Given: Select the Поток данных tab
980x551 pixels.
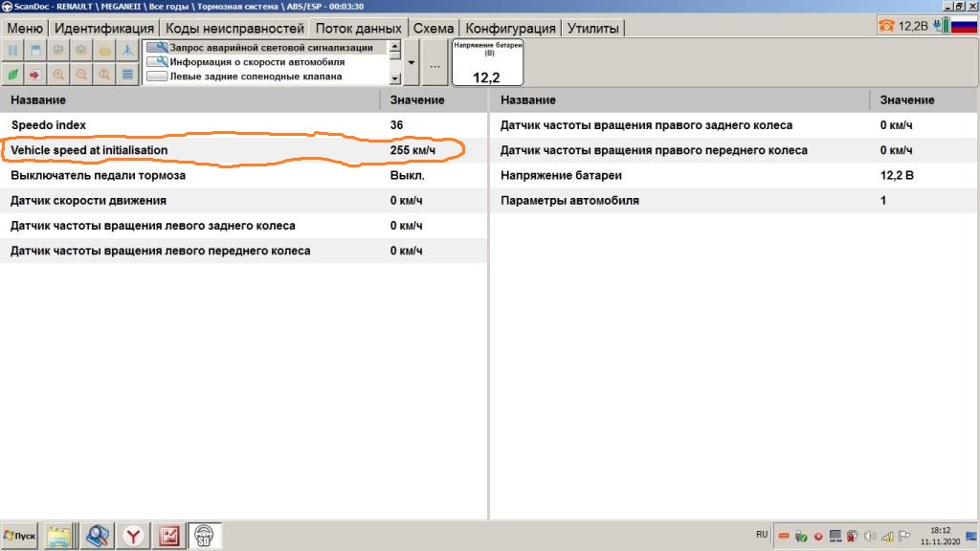Looking at the screenshot, I should click(358, 28).
